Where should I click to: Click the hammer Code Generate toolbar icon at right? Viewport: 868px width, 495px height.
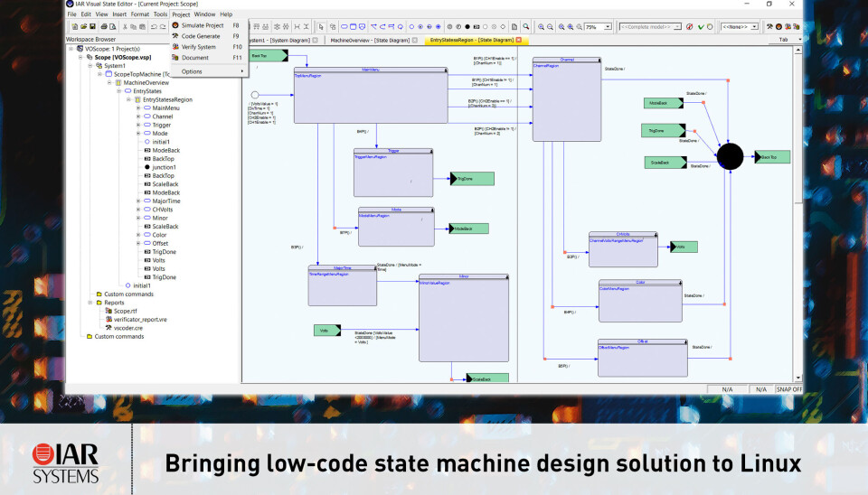[769, 26]
